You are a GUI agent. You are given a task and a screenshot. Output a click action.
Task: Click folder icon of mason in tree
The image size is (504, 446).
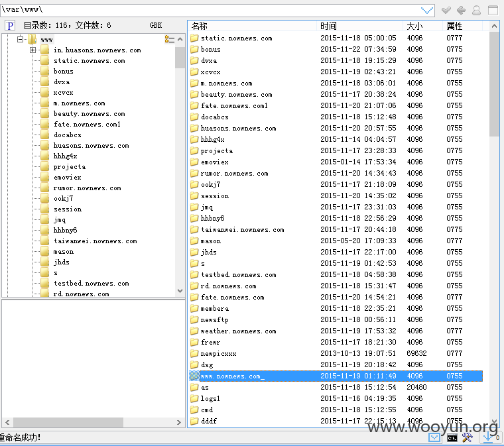(45, 251)
